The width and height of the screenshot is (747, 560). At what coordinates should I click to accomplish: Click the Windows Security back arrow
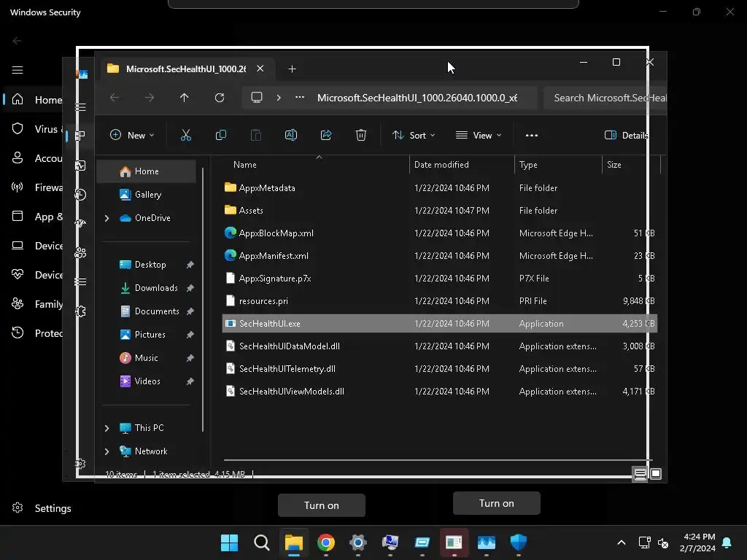click(18, 41)
